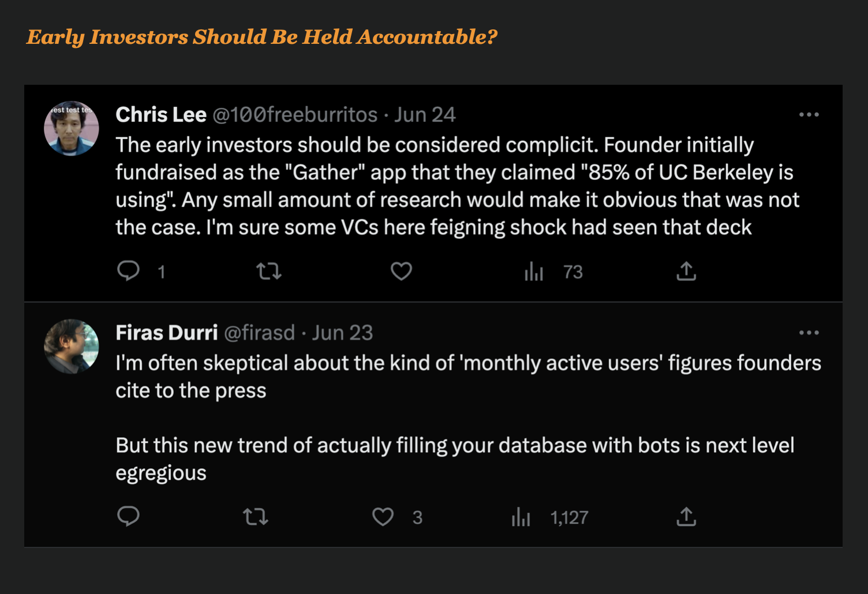Image resolution: width=868 pixels, height=594 pixels.
Task: Click the Chris Lee display name
Action: (161, 115)
